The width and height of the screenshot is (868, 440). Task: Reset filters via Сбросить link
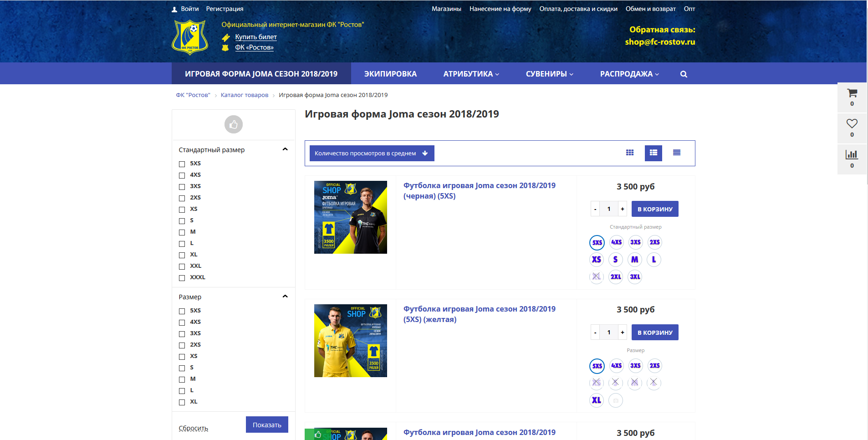click(193, 428)
